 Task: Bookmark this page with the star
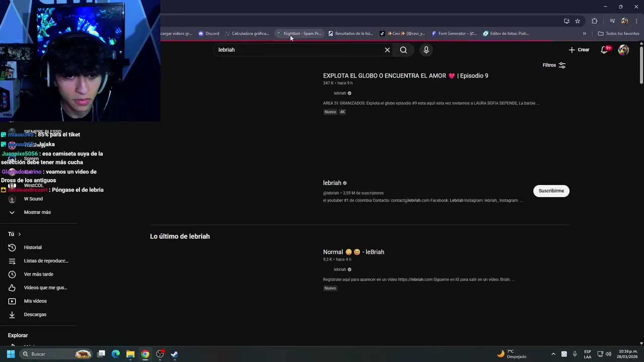tap(578, 21)
